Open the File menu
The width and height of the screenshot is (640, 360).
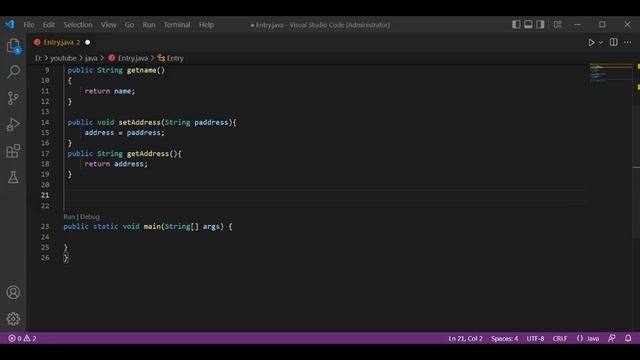[29, 25]
